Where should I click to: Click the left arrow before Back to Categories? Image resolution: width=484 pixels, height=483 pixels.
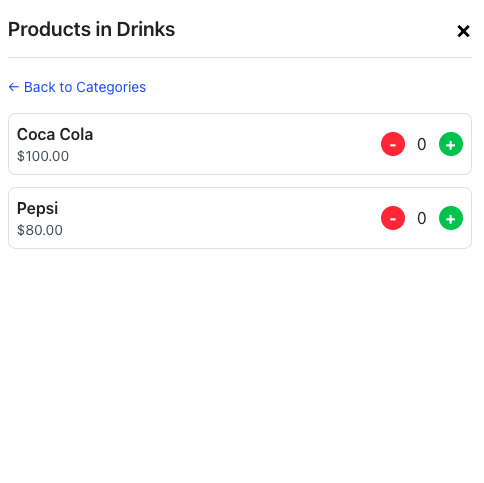point(14,87)
